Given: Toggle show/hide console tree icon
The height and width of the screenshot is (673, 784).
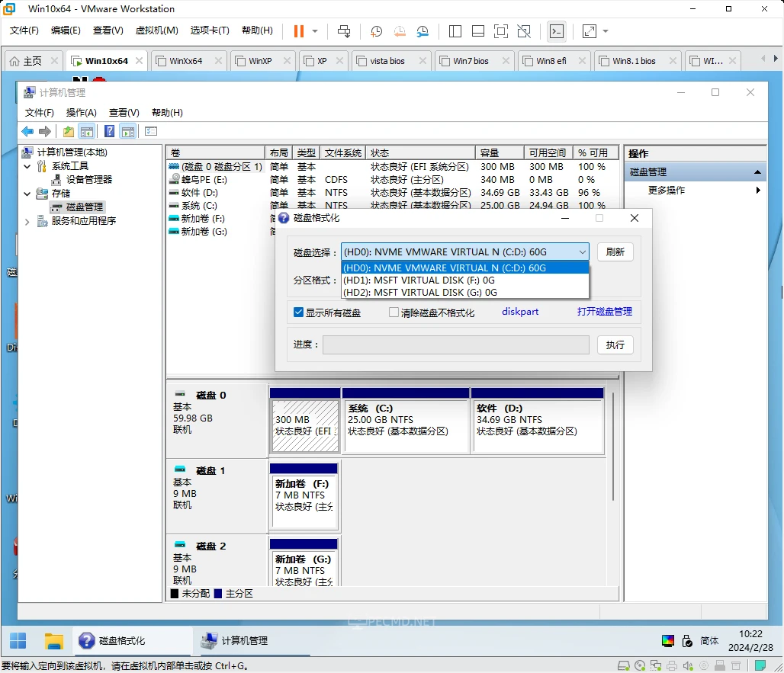Looking at the screenshot, I should [x=86, y=131].
